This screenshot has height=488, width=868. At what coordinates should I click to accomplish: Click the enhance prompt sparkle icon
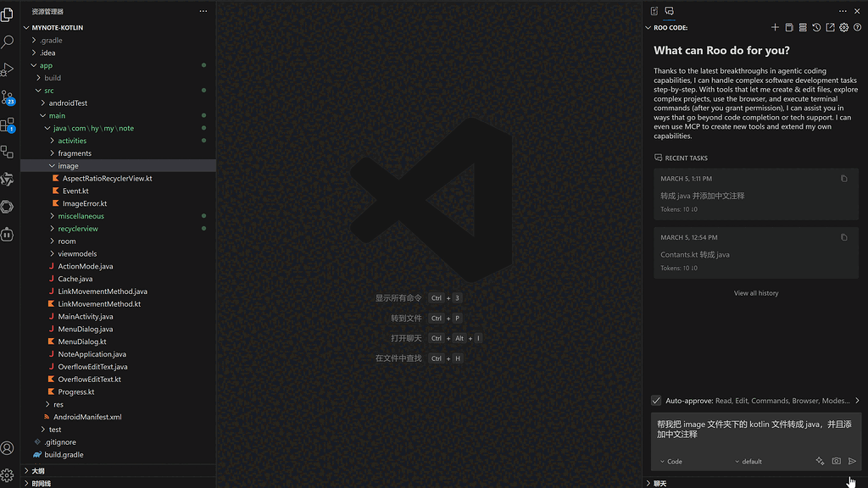point(820,461)
